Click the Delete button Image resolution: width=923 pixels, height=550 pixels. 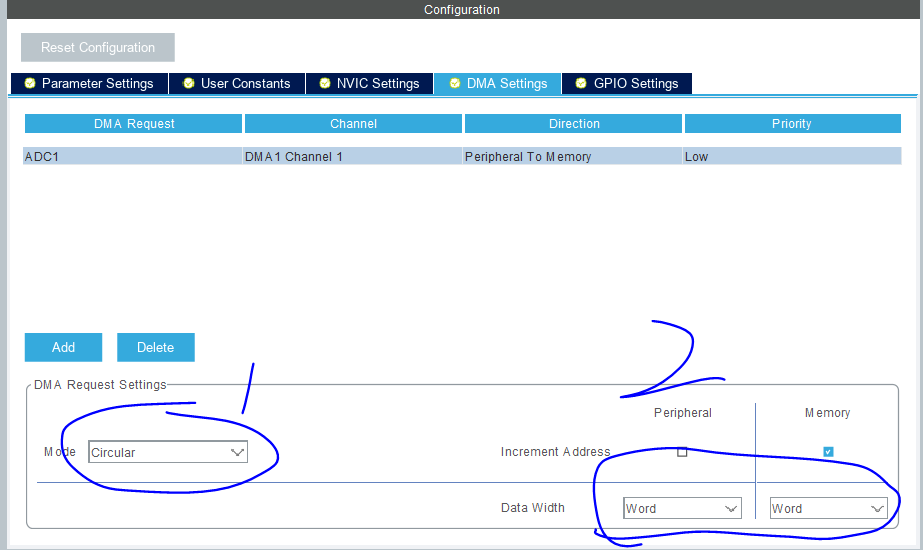156,347
